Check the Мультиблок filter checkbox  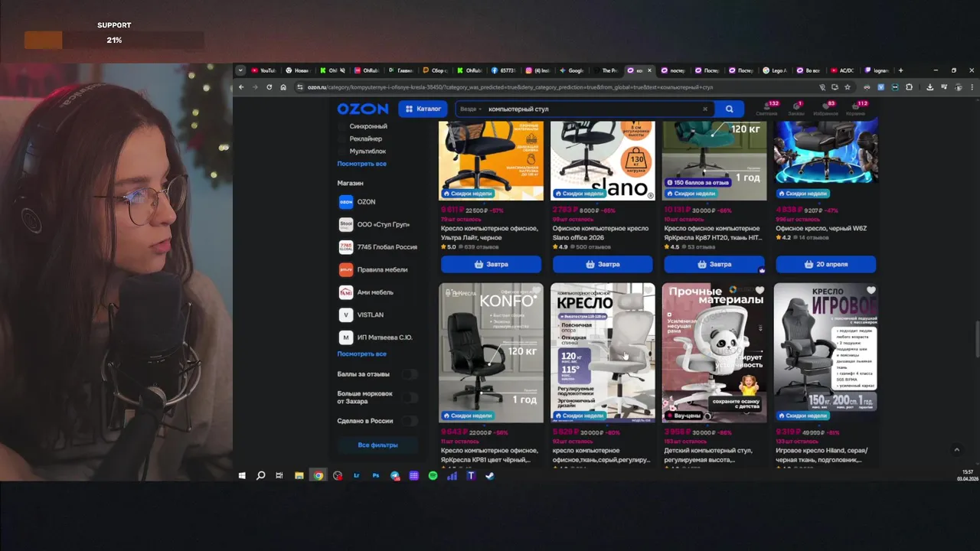(342, 151)
